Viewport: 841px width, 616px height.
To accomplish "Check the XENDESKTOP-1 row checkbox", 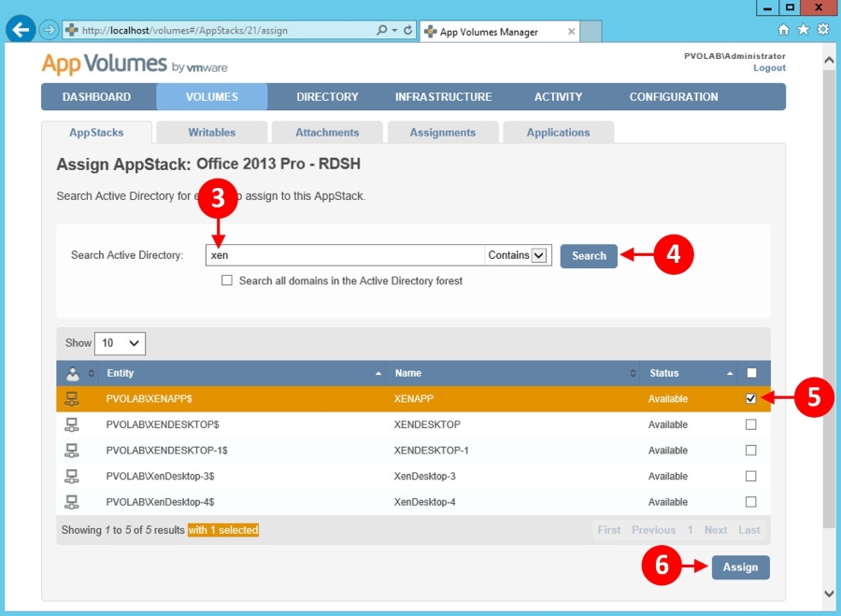I will (x=751, y=451).
